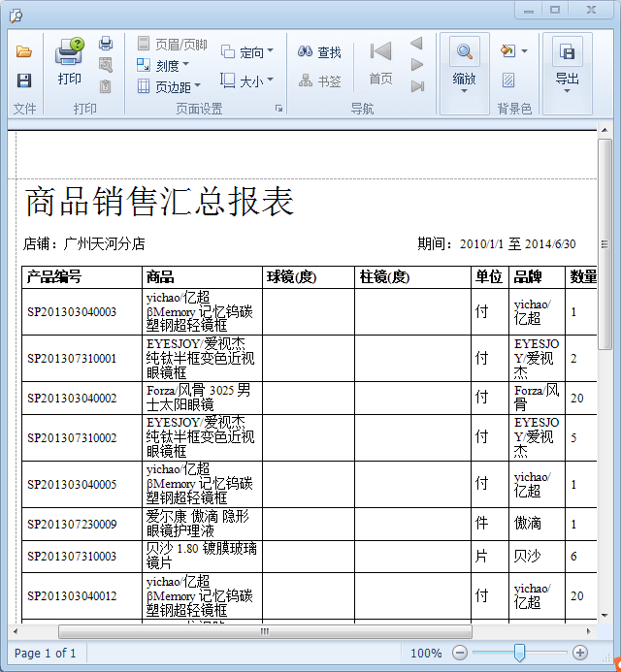The image size is (621, 672).
Task: Open the 刻度 scale dropdown
Action: click(163, 65)
